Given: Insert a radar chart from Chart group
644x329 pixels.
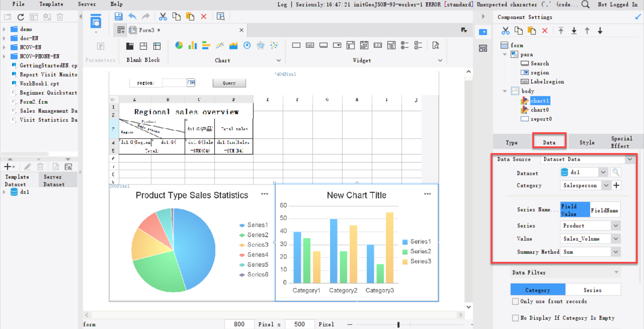Looking at the screenshot, I should pyautogui.click(x=261, y=45).
